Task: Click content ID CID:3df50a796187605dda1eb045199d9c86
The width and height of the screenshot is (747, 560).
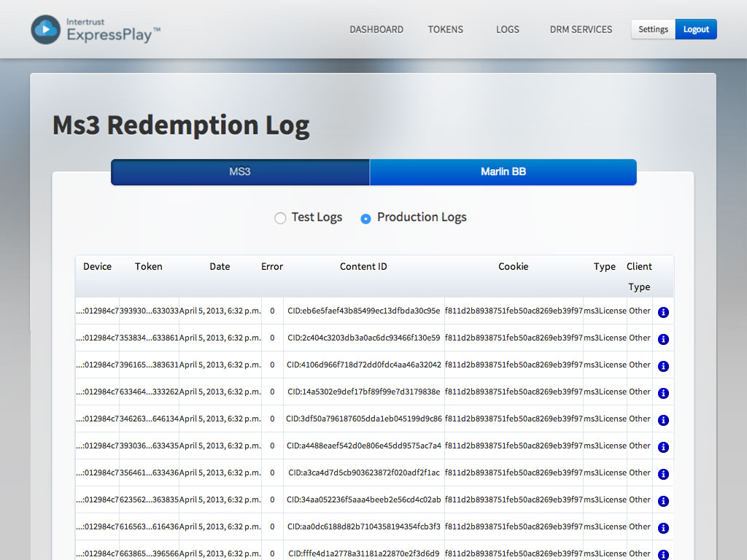Action: [x=364, y=419]
